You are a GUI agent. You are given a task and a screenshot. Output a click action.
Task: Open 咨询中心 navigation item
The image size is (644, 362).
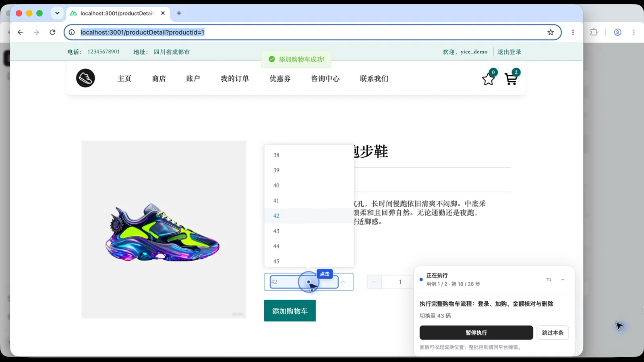[x=325, y=78]
